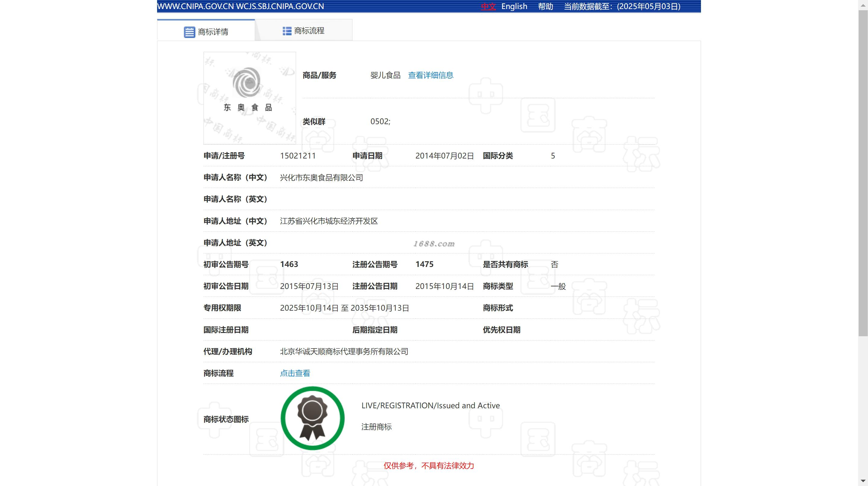Click the scrollbar down arrow
Viewport: 868px width, 486px height.
point(863,481)
